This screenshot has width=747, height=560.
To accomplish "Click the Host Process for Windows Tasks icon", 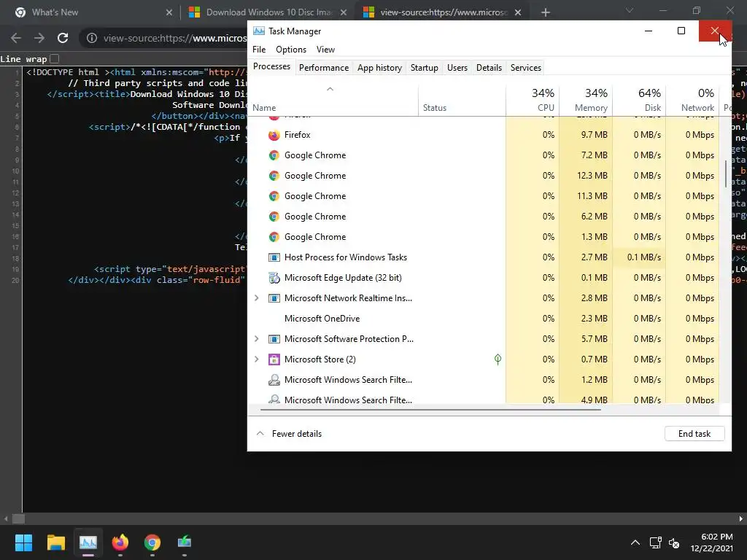I will pyautogui.click(x=274, y=257).
